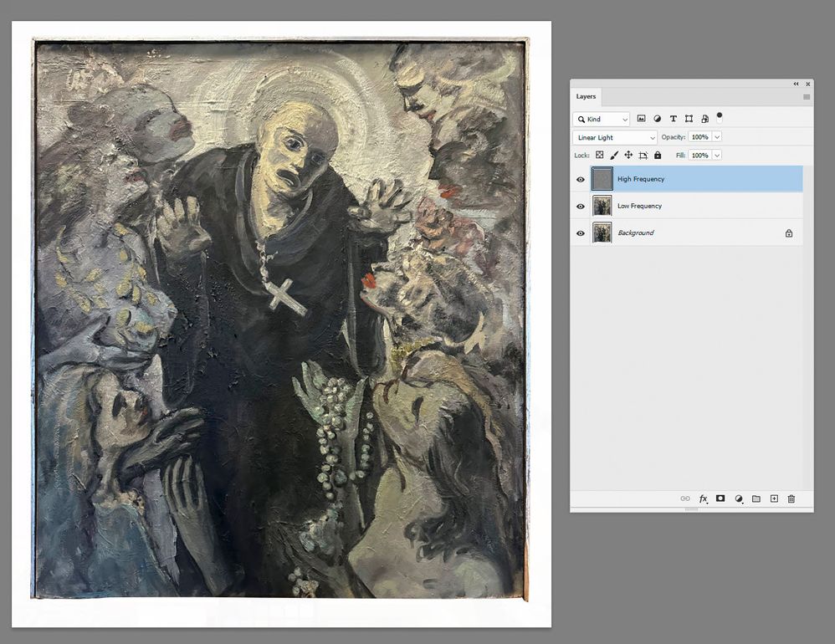835x644 pixels.
Task: Lock all padlock icon in Lock row
Action: pyautogui.click(x=658, y=155)
